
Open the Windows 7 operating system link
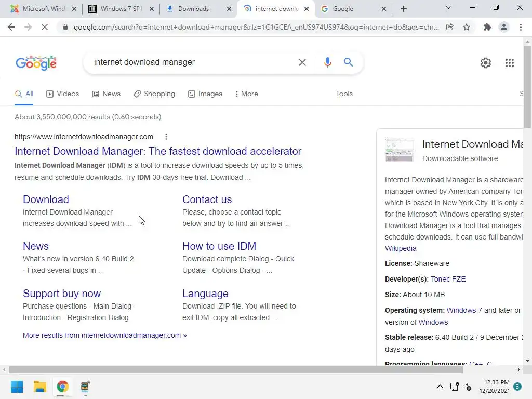tap(464, 310)
